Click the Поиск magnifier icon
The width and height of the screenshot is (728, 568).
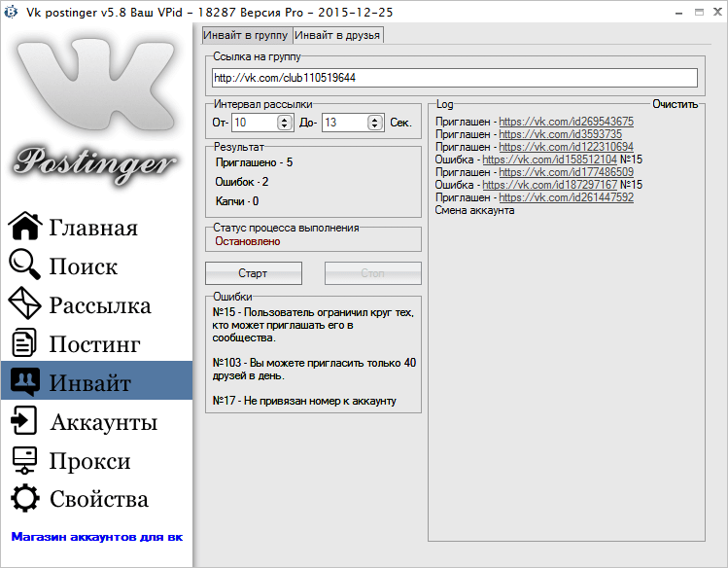[24, 265]
